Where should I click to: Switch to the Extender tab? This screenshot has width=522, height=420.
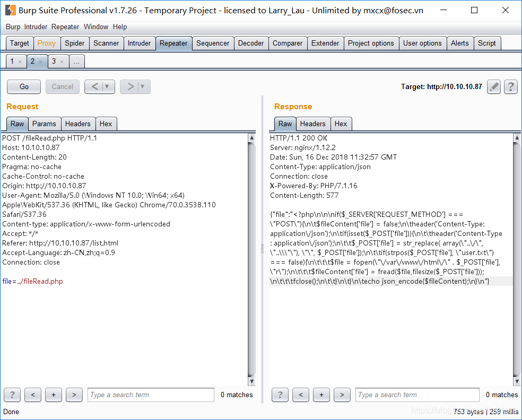pyautogui.click(x=325, y=43)
